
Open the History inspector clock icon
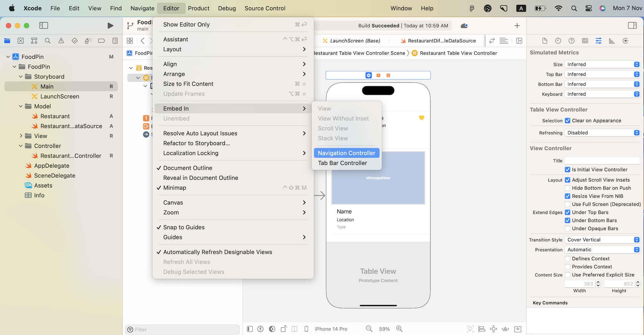tap(558, 41)
